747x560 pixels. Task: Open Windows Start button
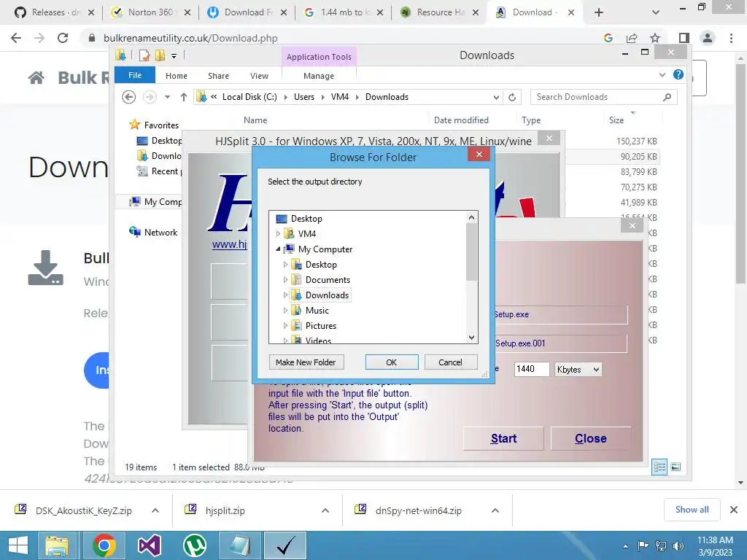pyautogui.click(x=18, y=545)
